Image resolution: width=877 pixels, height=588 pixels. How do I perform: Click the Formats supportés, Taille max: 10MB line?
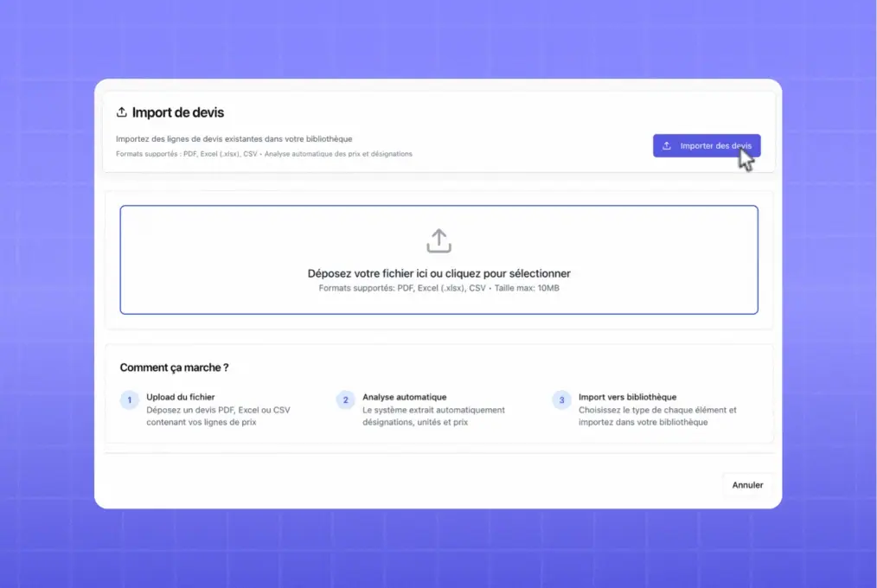[x=439, y=289]
